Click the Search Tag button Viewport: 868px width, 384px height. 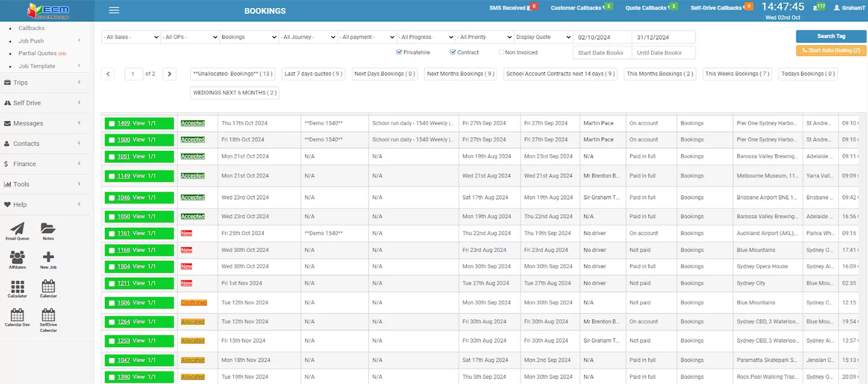[831, 36]
